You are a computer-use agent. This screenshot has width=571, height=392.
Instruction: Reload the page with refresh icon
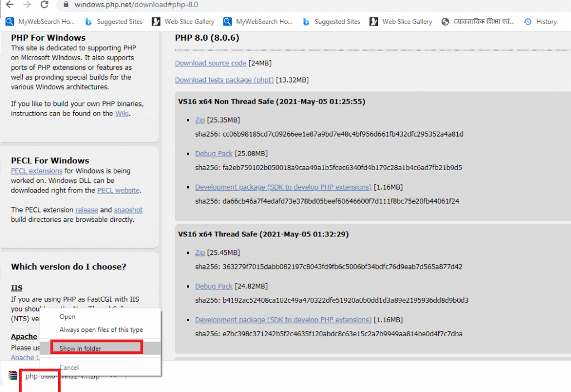(45, 4)
